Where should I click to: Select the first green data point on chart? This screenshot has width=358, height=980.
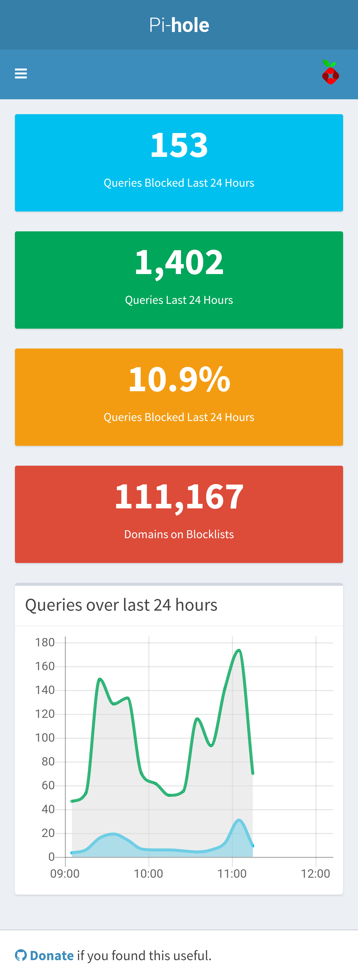coord(72,801)
